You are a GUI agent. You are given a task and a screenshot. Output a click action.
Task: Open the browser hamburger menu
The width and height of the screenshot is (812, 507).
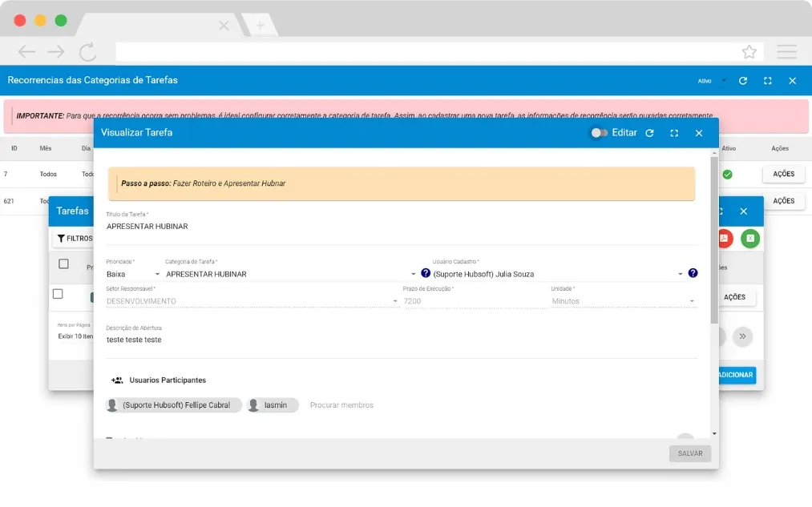[x=786, y=52]
